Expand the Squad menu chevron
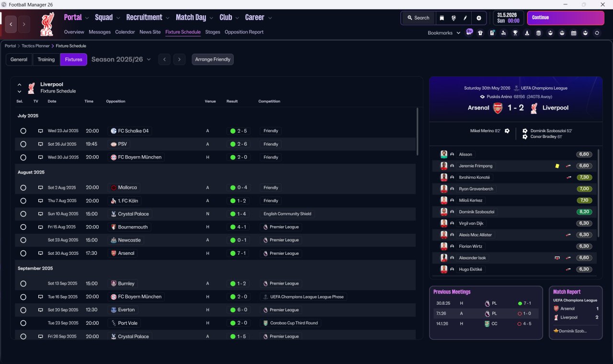 [x=118, y=18]
